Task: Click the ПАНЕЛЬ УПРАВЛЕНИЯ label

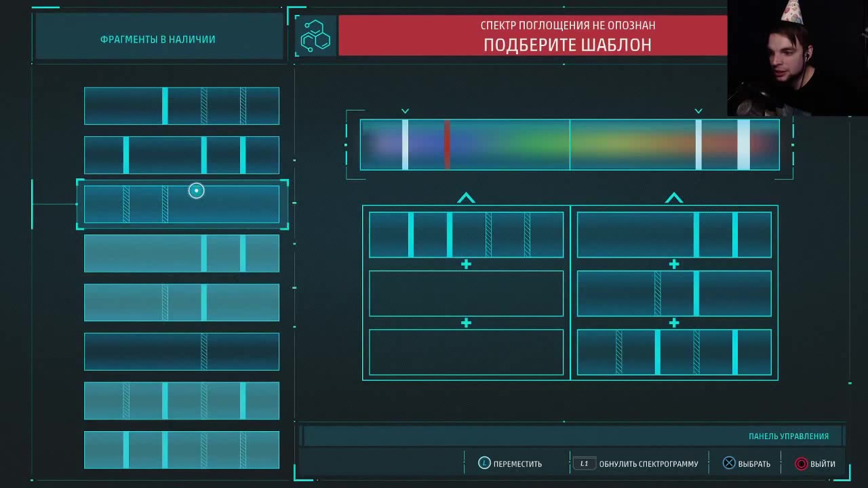Action: [x=788, y=436]
